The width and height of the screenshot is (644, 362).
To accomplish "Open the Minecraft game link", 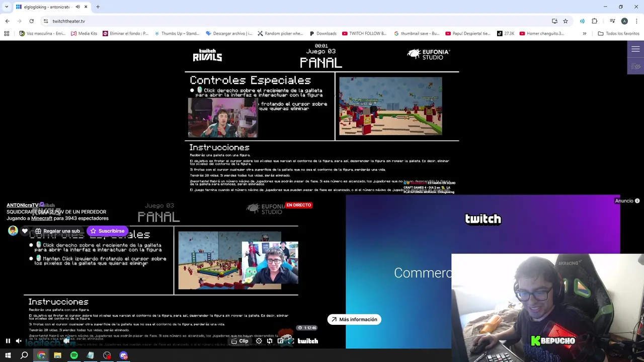I will click(42, 218).
